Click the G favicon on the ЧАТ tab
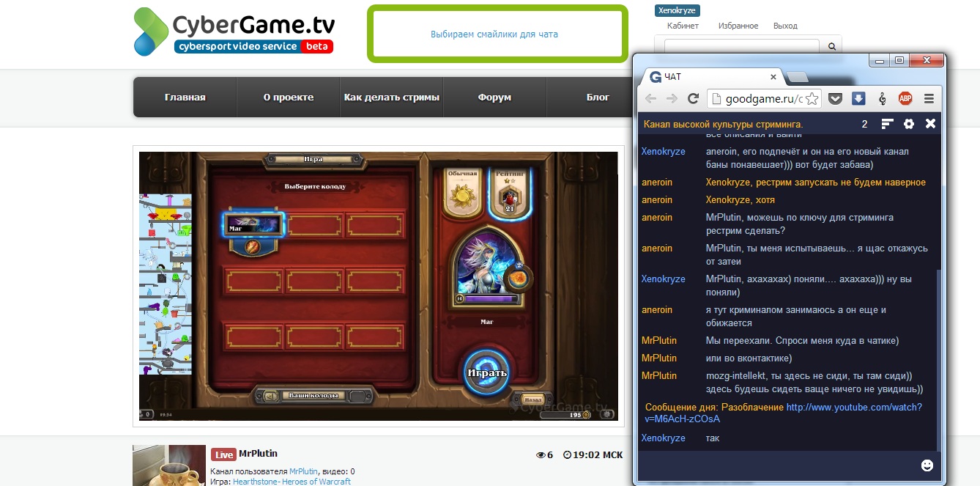Viewport: 980px width, 486px height. tap(656, 76)
